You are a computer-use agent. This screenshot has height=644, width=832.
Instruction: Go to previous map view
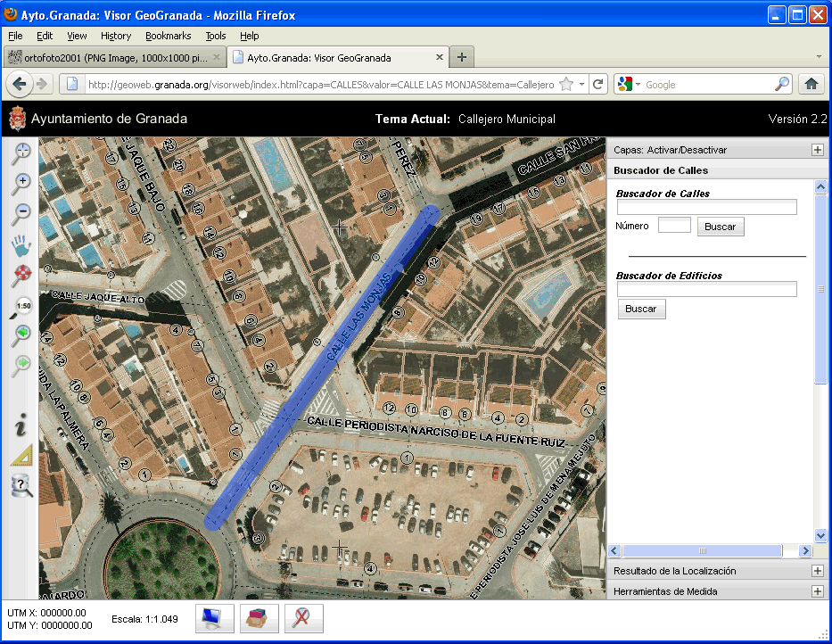21,335
